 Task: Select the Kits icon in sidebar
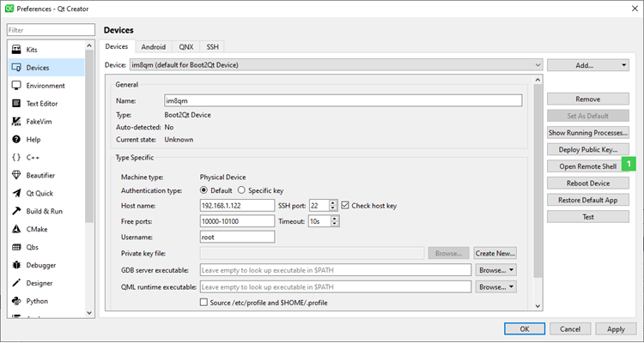point(16,50)
